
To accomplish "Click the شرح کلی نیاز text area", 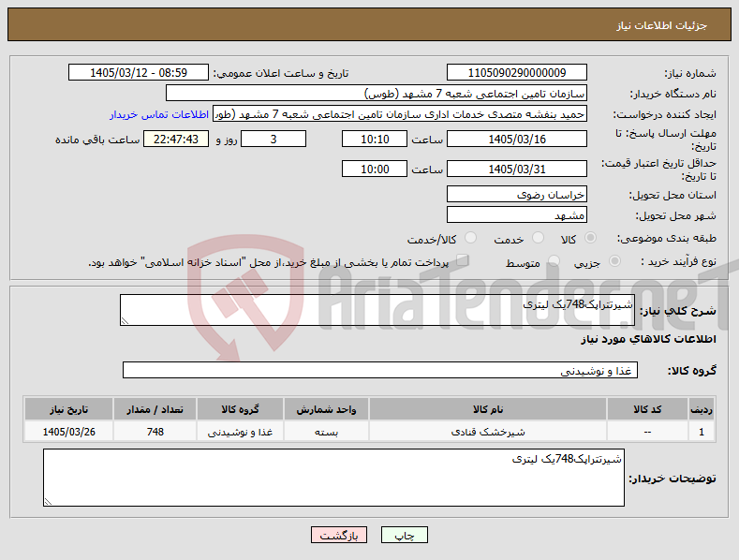I will click(x=377, y=310).
